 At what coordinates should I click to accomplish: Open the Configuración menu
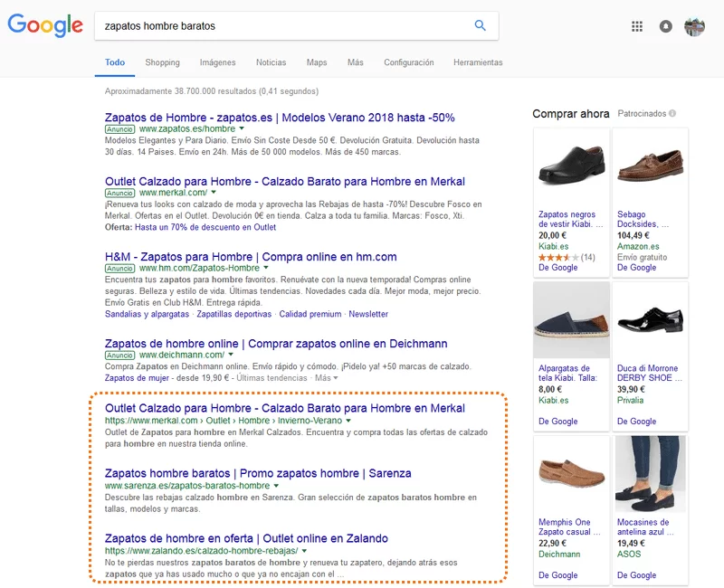pos(409,62)
